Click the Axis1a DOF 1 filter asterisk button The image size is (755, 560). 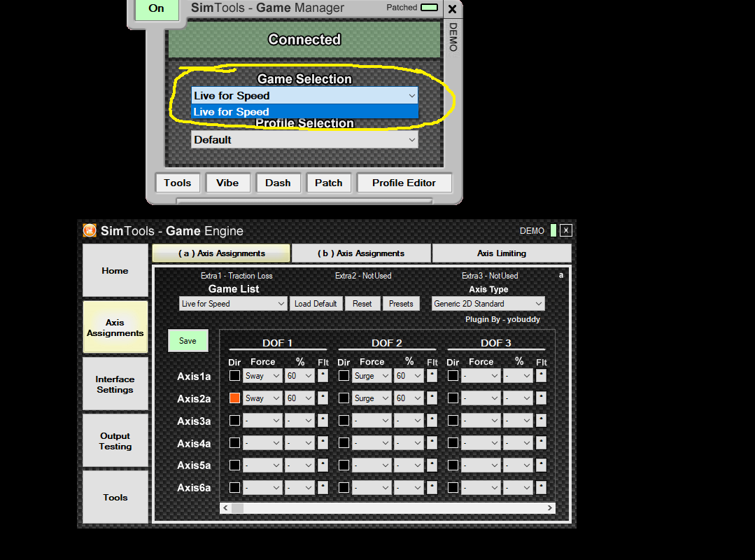pyautogui.click(x=323, y=376)
